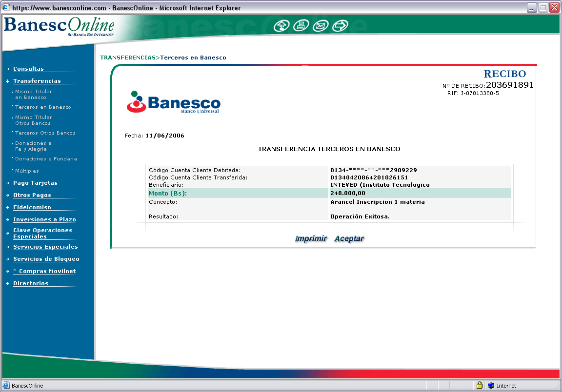Click the amount 248.000,00
The width and height of the screenshot is (562, 392).
point(348,193)
